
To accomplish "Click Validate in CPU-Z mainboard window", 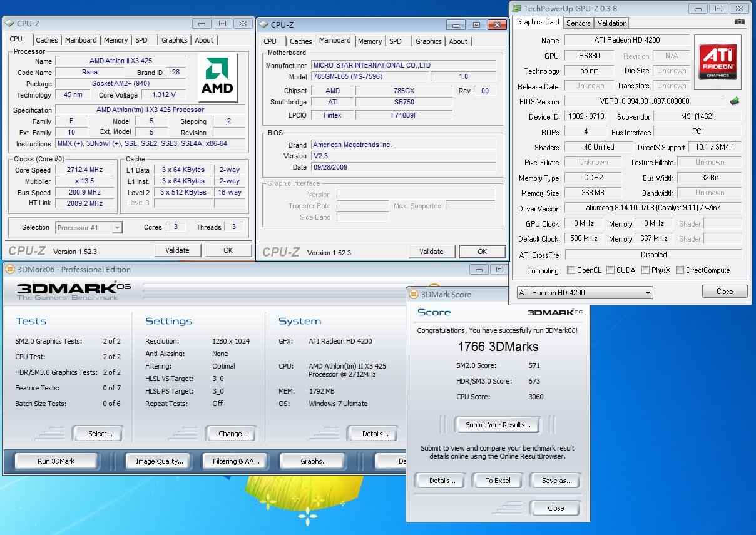I will [x=431, y=252].
